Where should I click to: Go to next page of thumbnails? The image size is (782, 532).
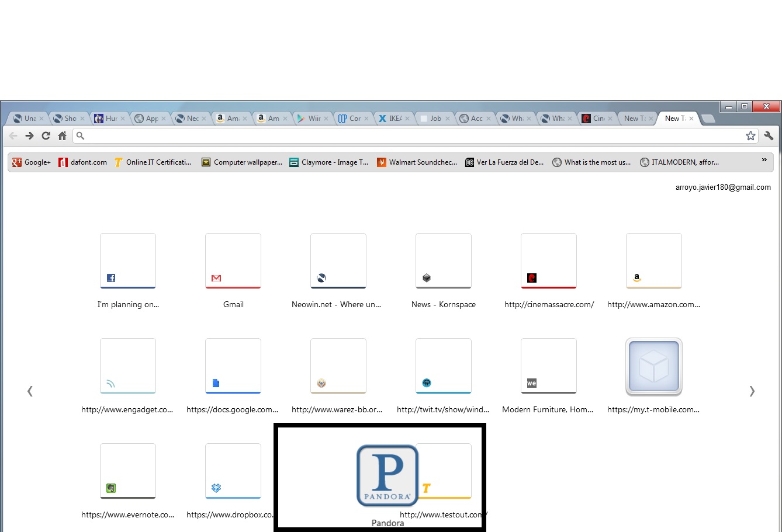pos(752,391)
